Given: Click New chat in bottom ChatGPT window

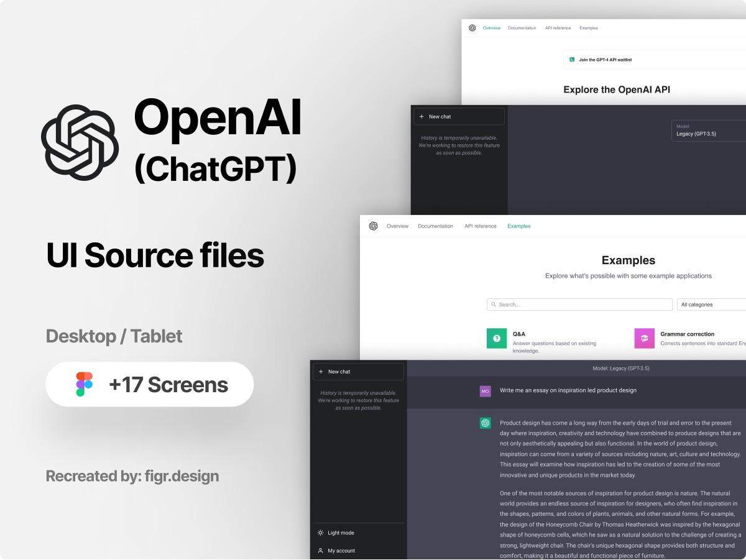Looking at the screenshot, I should [x=359, y=372].
